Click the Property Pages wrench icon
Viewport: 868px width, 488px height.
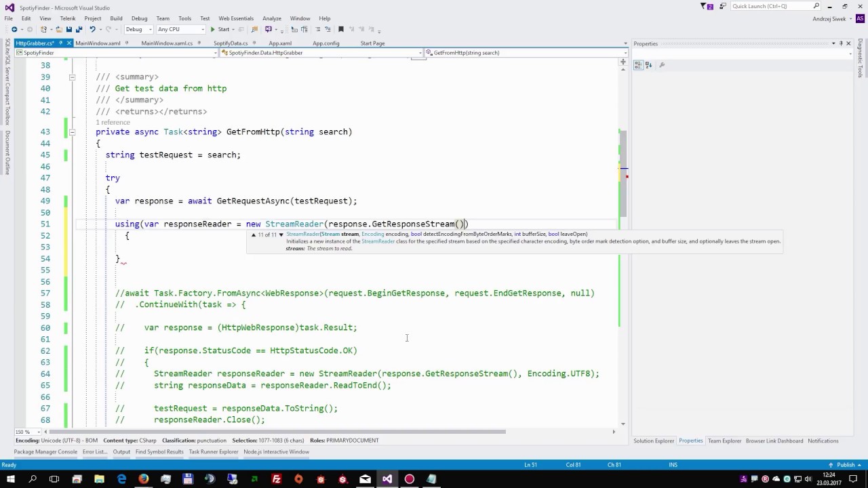pos(662,65)
